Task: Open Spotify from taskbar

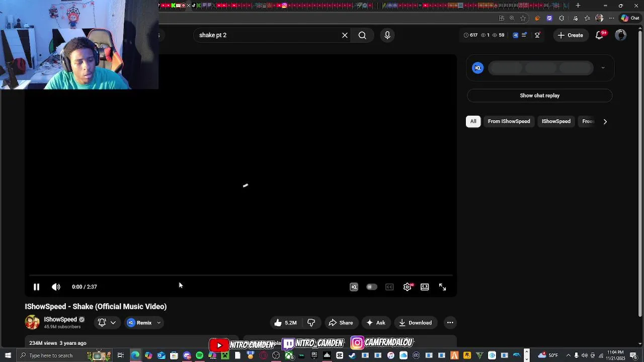Action: point(200,355)
